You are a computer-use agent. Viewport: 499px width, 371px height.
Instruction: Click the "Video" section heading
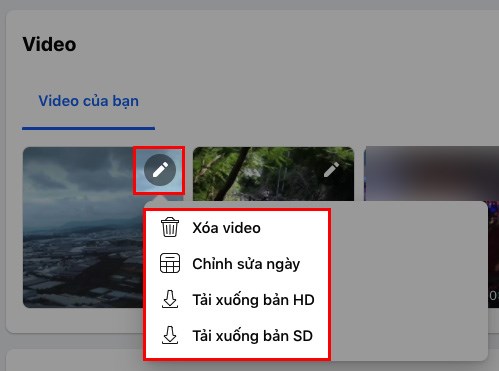coord(49,44)
